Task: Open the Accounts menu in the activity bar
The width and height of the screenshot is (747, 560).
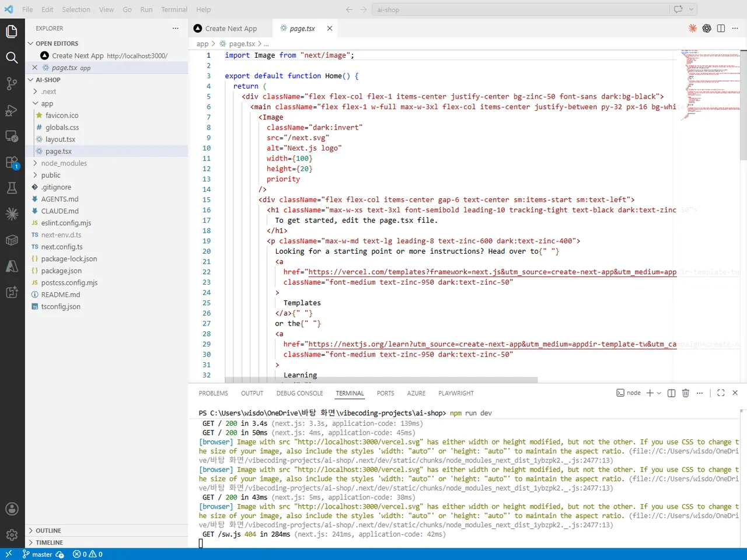Action: [x=12, y=509]
